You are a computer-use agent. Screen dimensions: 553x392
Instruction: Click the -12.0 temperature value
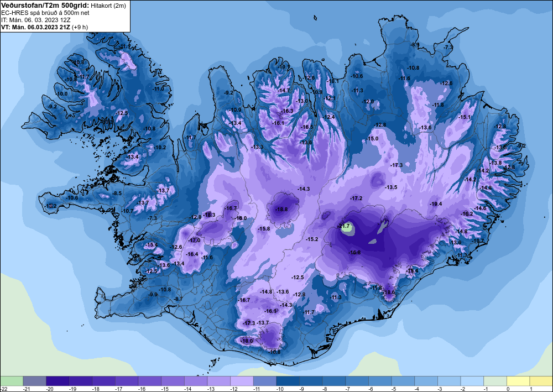click(x=368, y=102)
